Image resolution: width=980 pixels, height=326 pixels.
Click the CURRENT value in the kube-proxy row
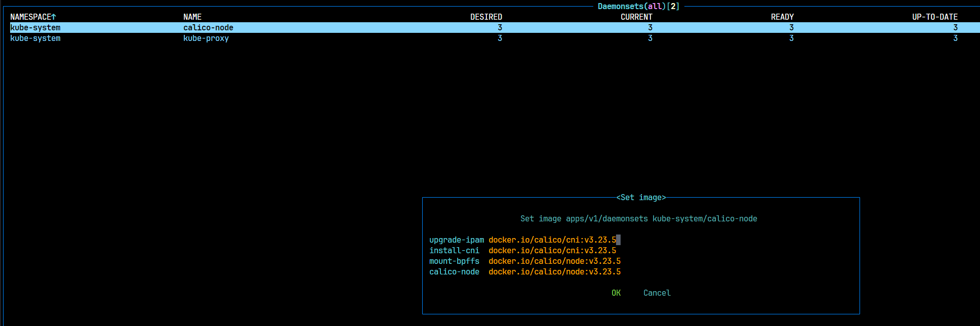tap(650, 38)
